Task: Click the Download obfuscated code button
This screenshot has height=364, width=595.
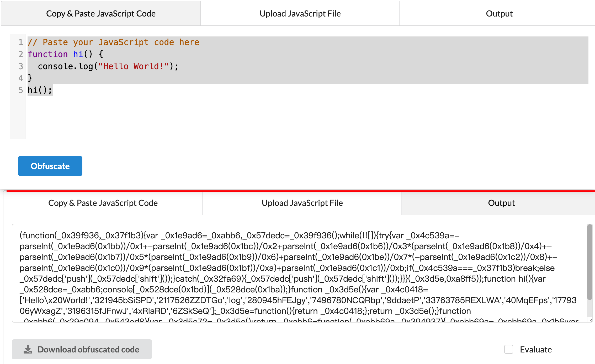Action: [82, 349]
